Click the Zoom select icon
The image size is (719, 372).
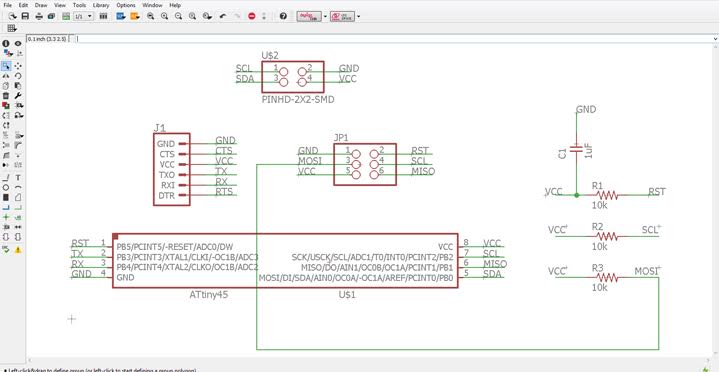click(x=207, y=16)
